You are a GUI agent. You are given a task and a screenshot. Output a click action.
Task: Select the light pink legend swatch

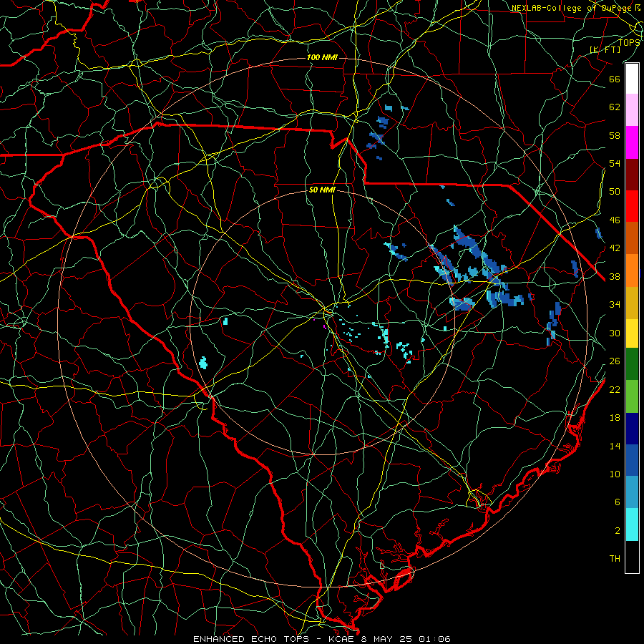632,109
